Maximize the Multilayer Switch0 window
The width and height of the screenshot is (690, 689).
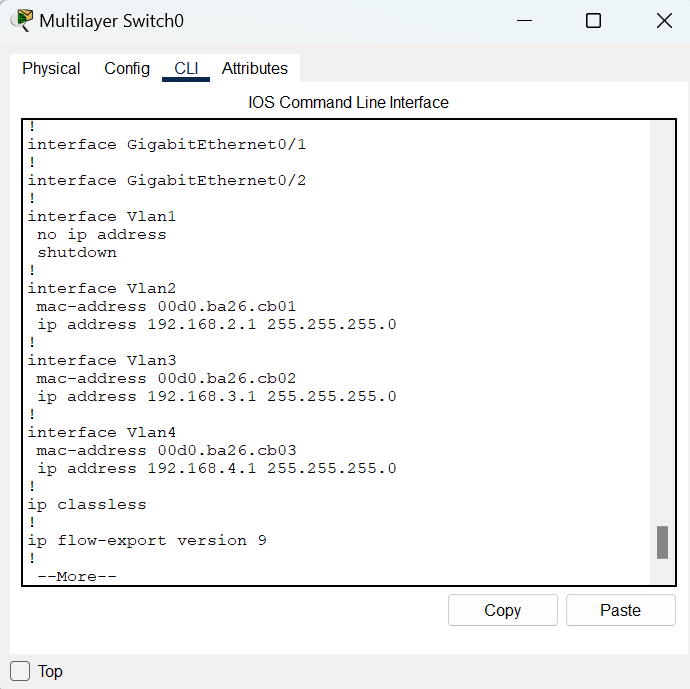tap(593, 21)
